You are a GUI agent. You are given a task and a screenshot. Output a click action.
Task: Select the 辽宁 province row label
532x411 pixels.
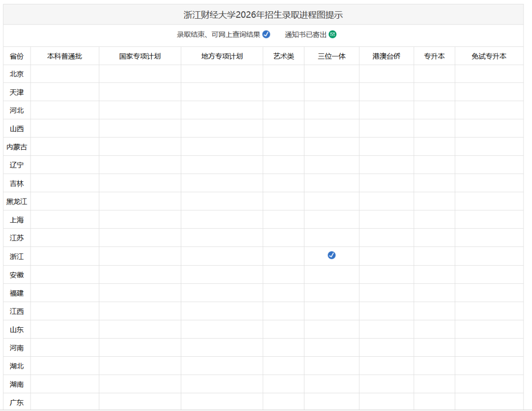[x=17, y=165]
